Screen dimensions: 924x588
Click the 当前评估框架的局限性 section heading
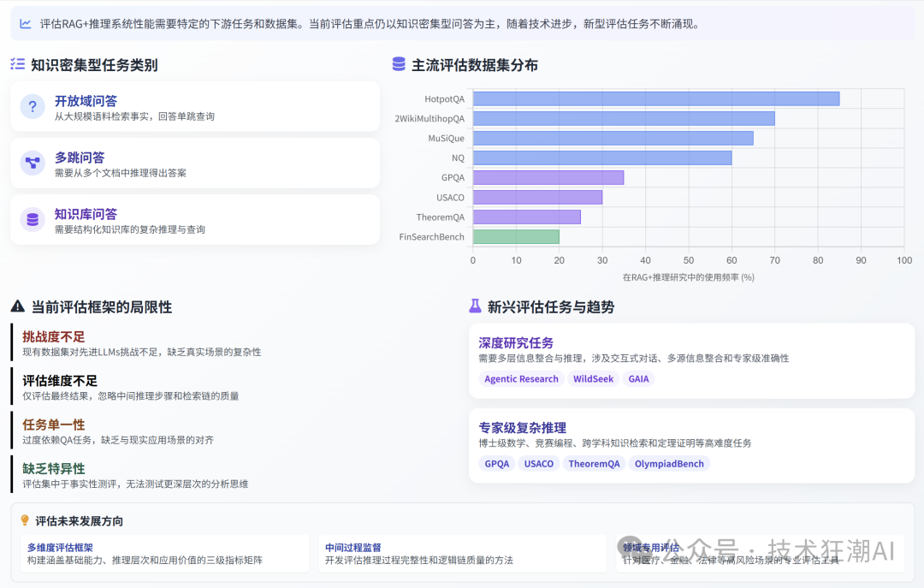(101, 306)
